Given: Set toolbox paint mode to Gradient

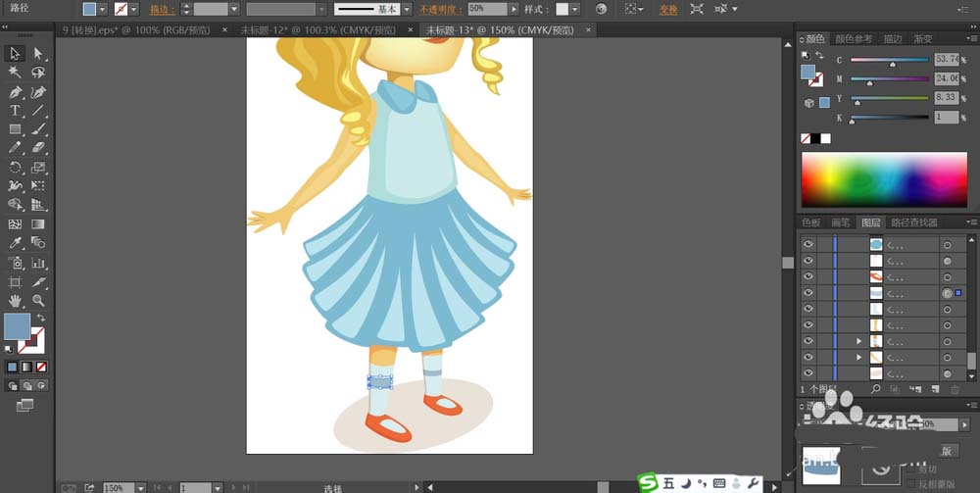Looking at the screenshot, I should click(x=26, y=367).
